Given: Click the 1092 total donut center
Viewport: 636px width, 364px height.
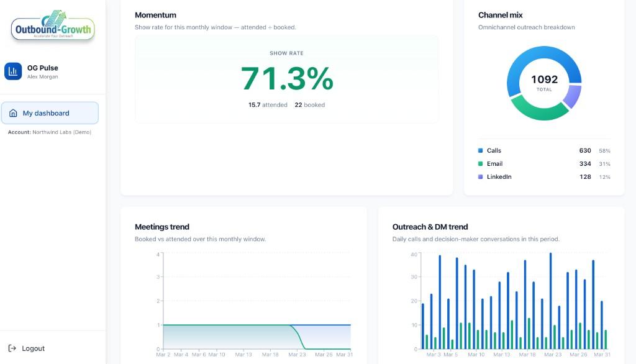Looking at the screenshot, I should point(544,83).
